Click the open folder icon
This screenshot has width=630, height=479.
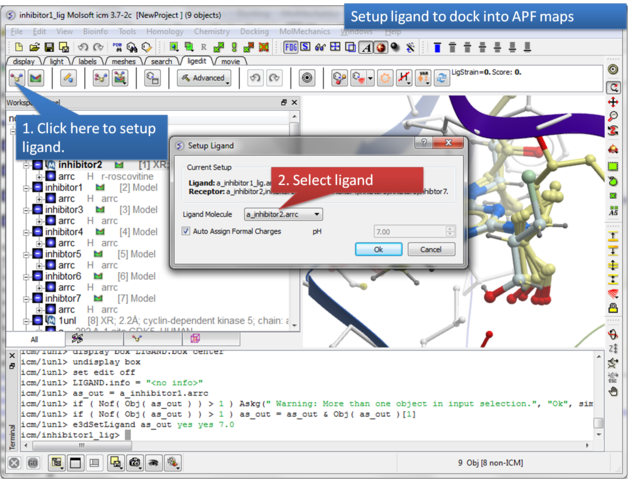34,47
